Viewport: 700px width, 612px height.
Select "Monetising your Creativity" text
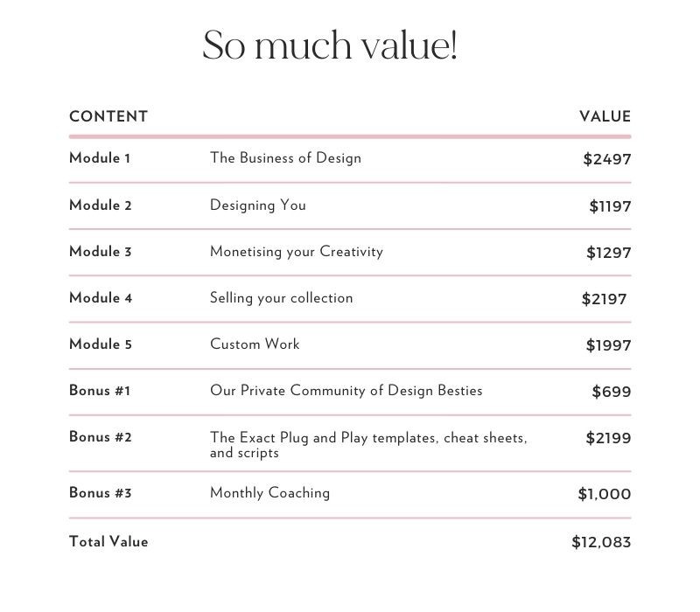tap(297, 252)
